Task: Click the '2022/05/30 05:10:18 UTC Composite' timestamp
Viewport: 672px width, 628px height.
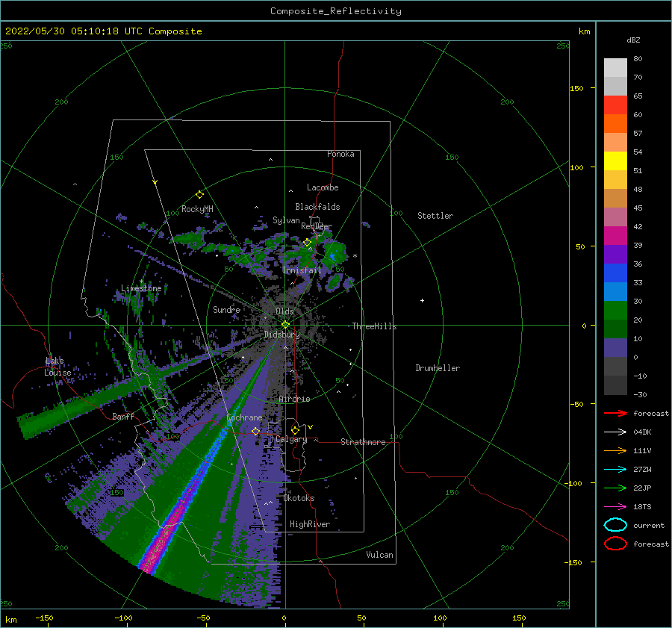Action: click(x=103, y=31)
